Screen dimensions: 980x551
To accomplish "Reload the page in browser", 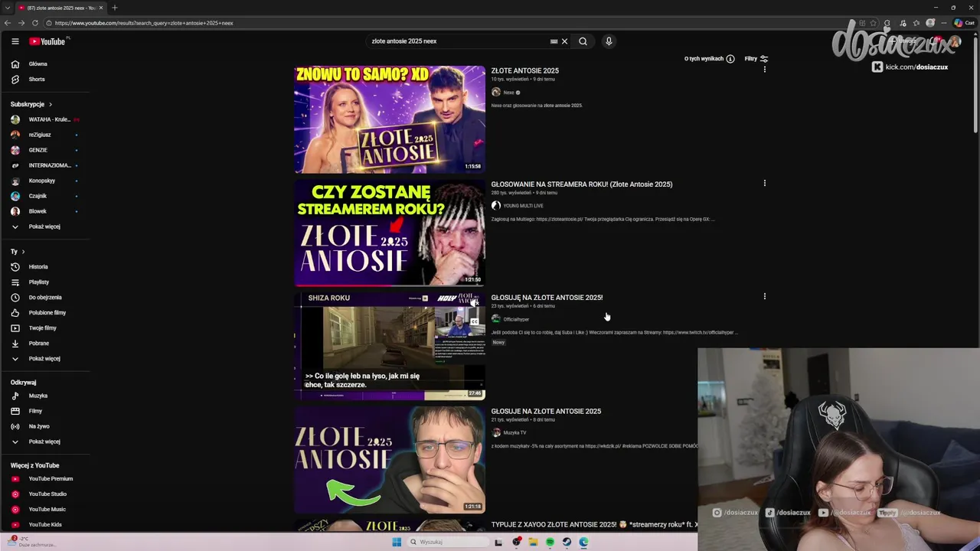I will [x=34, y=23].
